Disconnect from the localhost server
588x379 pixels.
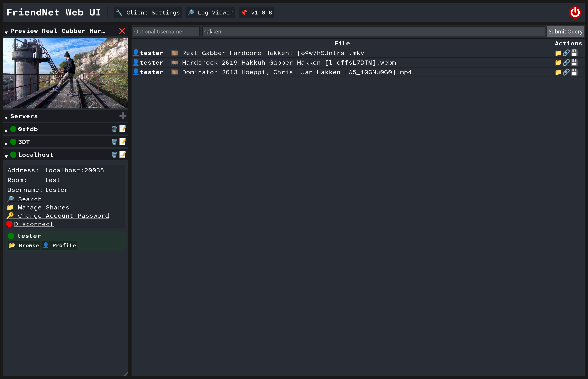(33, 224)
